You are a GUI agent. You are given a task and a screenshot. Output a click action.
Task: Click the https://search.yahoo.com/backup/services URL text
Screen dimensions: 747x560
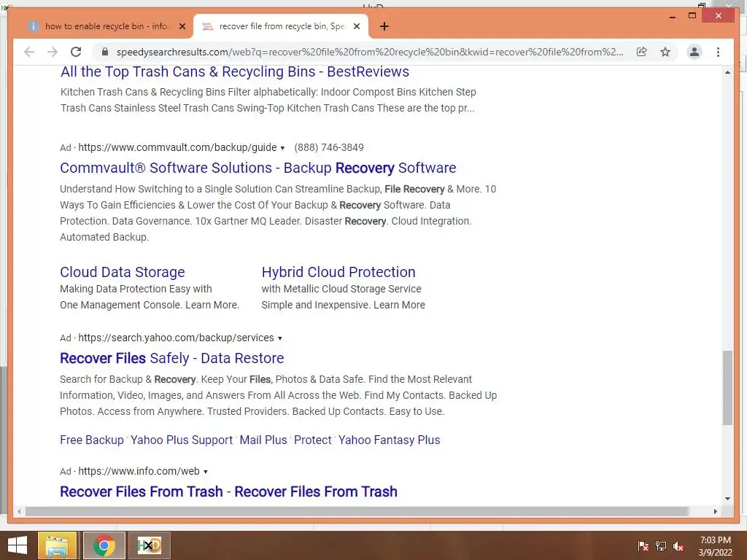pos(177,338)
